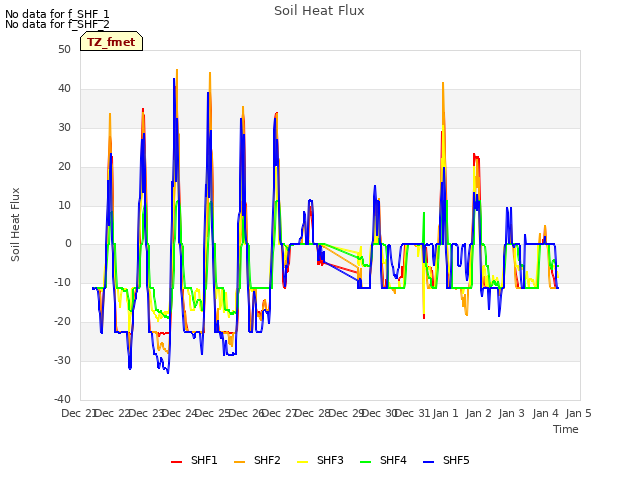Click the y-axis label 50
This screenshot has height=480, width=640.
click(64, 49)
